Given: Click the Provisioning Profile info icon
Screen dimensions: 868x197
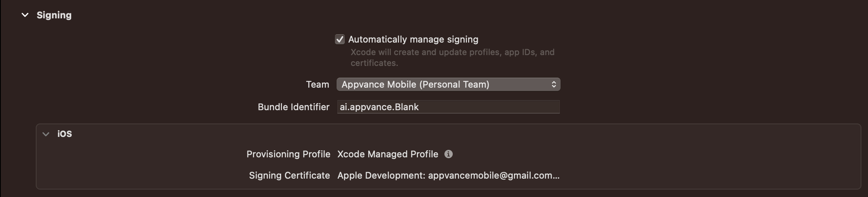Looking at the screenshot, I should coord(449,154).
